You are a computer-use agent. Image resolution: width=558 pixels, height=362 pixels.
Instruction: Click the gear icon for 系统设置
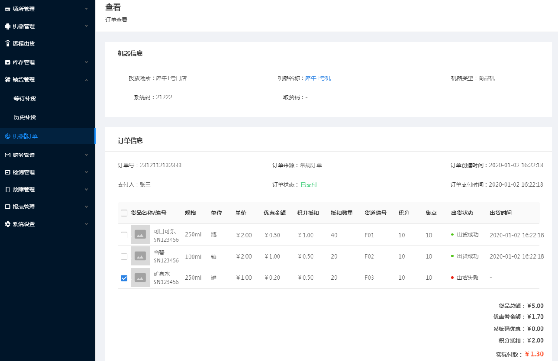(7, 224)
